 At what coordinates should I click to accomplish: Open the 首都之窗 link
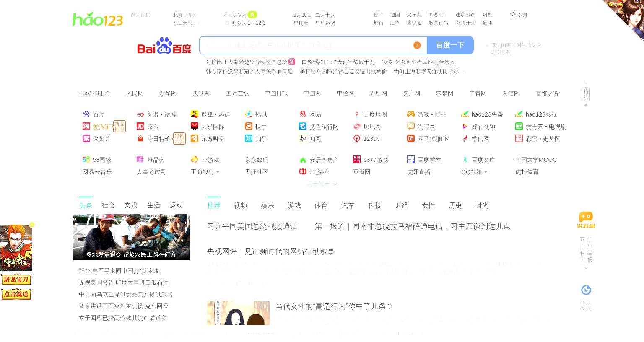coord(547,93)
